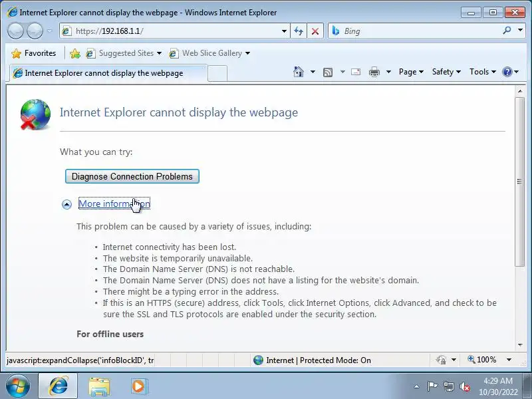Launch Windows Media Player from taskbar
Viewport: 532px width, 399px height.
pyautogui.click(x=138, y=386)
